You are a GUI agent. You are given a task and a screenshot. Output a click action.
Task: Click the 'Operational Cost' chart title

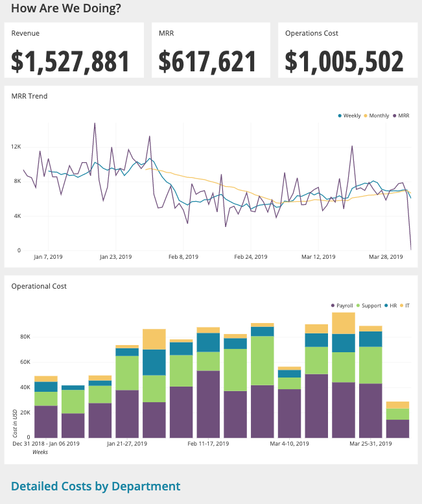point(39,286)
